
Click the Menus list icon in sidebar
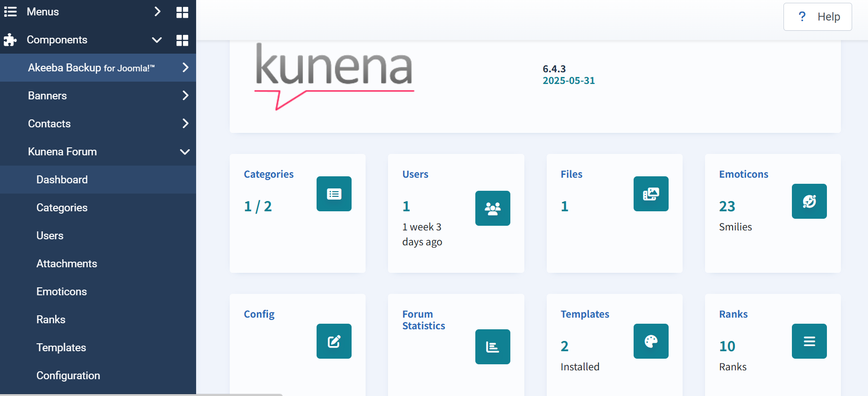(10, 12)
